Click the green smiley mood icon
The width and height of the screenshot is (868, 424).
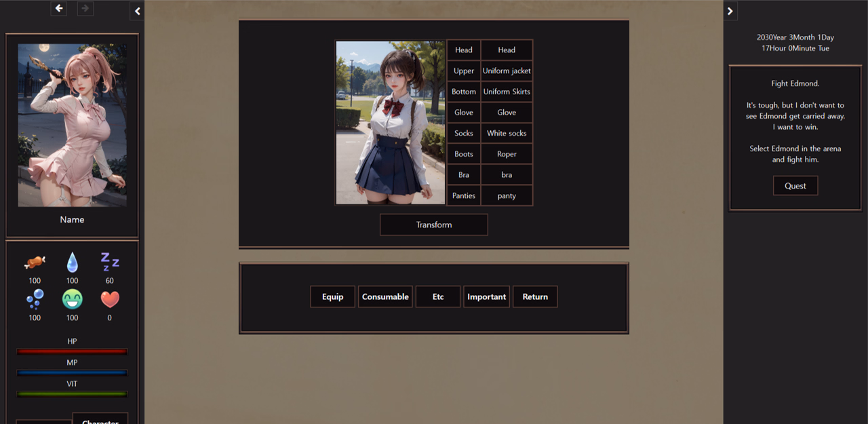(x=72, y=299)
